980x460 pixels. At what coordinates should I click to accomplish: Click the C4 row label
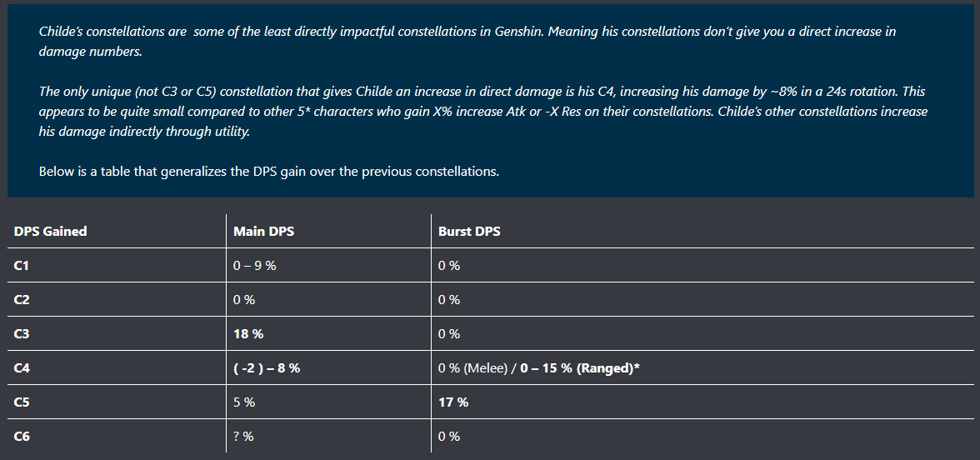[22, 367]
